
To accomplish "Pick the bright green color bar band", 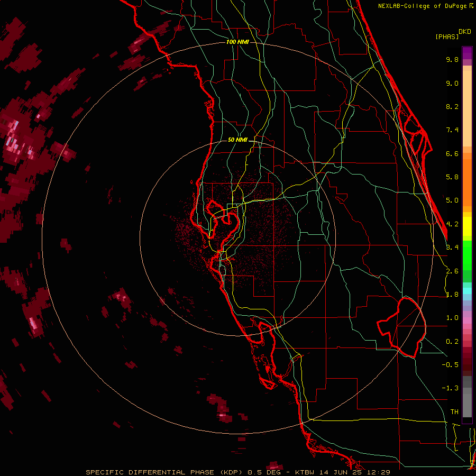I will [x=467, y=255].
